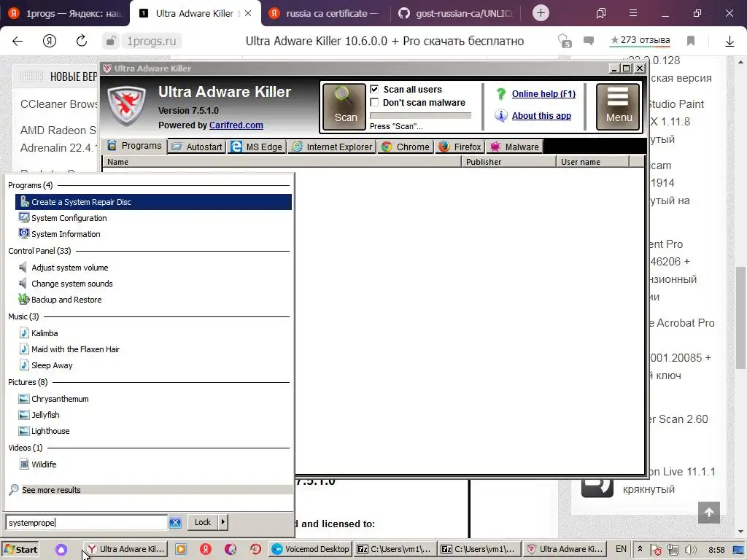This screenshot has height=560, width=747.
Task: Open the 273 отзыва reviews link
Action: click(640, 40)
